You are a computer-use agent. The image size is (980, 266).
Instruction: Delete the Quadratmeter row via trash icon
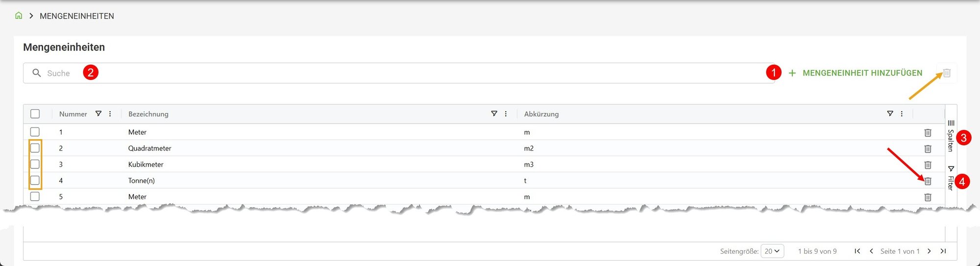(928, 149)
